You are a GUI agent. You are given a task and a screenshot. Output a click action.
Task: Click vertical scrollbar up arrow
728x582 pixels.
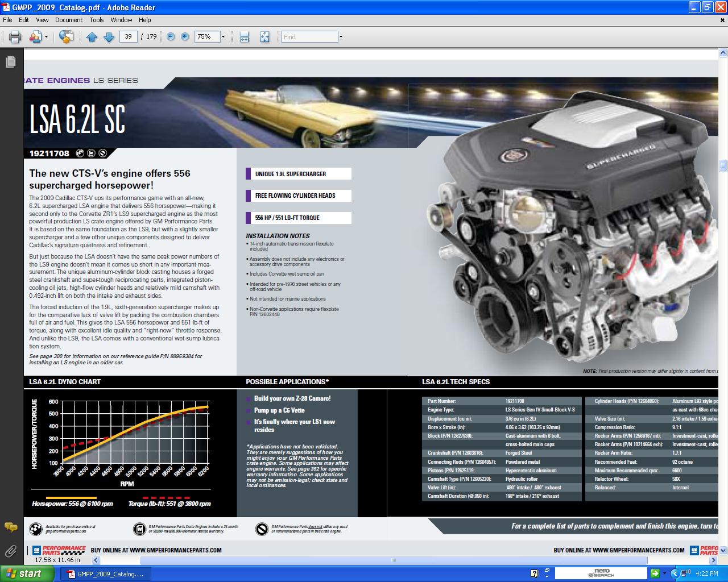coord(723,53)
